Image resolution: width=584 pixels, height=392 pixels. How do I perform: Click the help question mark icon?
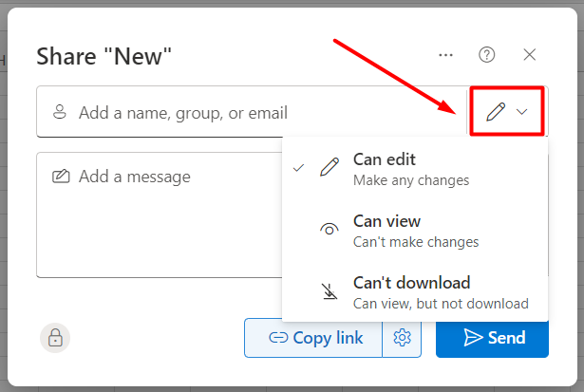pyautogui.click(x=486, y=55)
